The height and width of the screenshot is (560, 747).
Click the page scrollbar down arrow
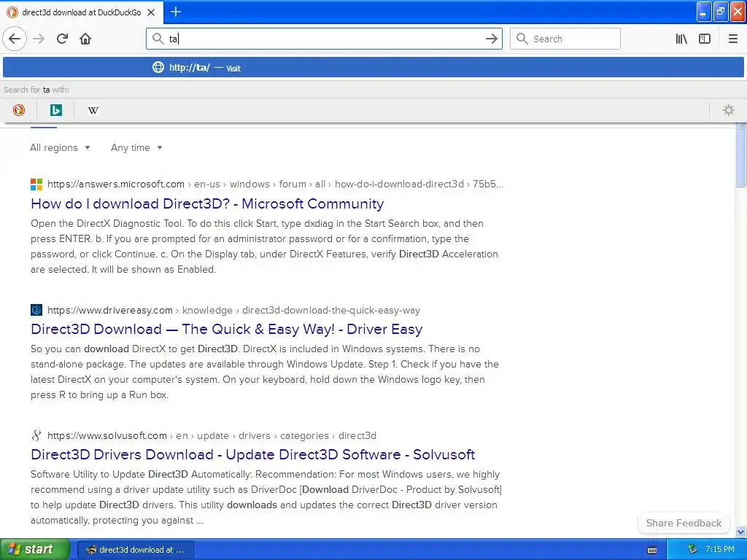click(741, 532)
